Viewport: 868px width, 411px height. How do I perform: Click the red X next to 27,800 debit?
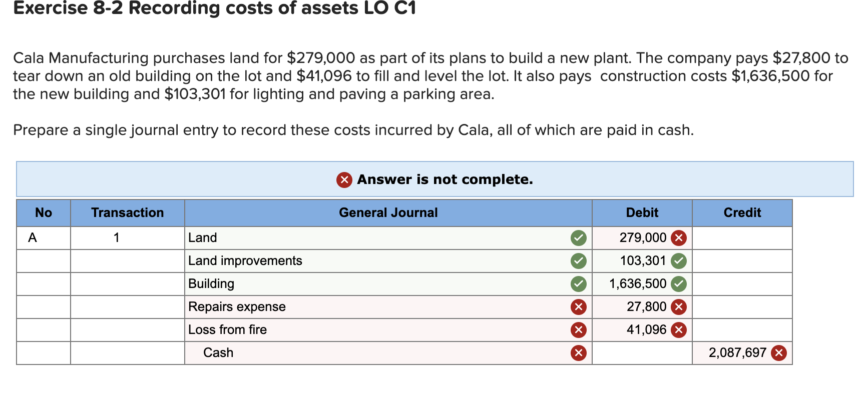pyautogui.click(x=679, y=306)
